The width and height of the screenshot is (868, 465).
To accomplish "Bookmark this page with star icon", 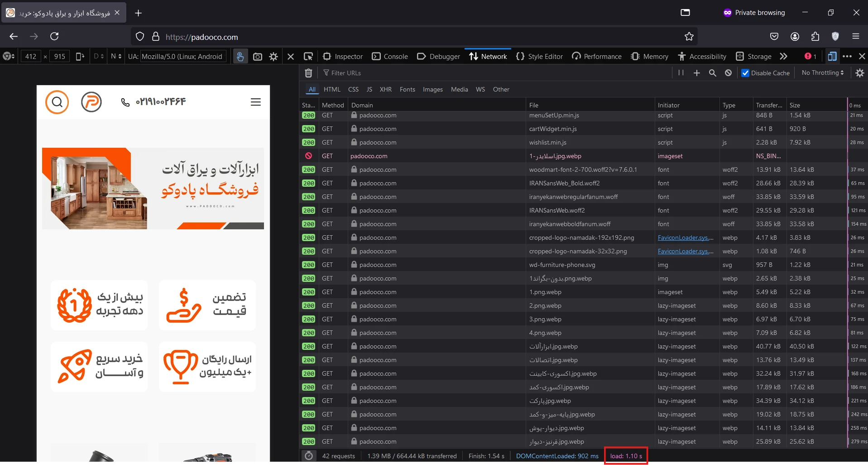I will click(689, 37).
